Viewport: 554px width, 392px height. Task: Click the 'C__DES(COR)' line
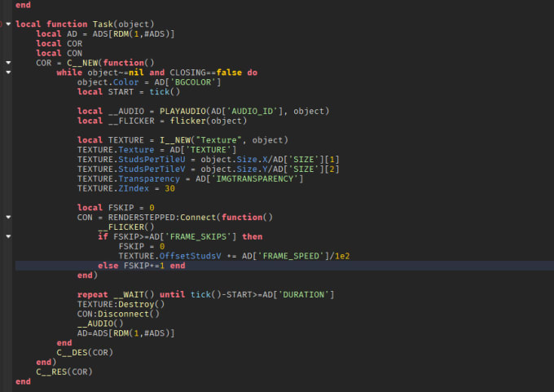click(x=85, y=352)
